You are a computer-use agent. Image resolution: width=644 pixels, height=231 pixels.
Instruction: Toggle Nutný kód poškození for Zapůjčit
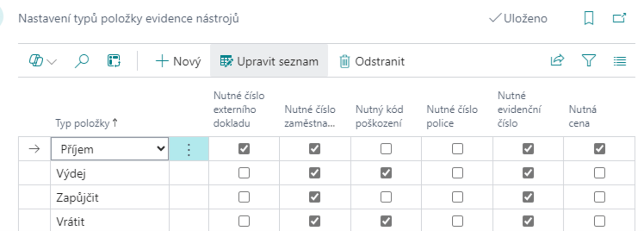point(386,197)
